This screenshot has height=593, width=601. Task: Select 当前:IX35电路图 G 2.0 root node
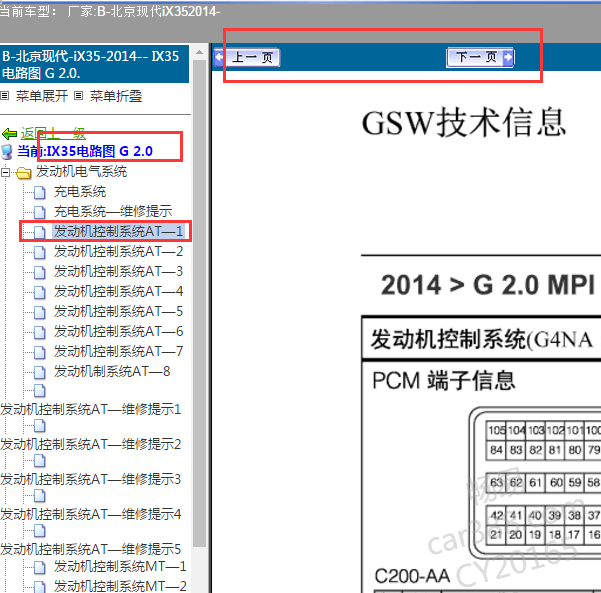85,151
